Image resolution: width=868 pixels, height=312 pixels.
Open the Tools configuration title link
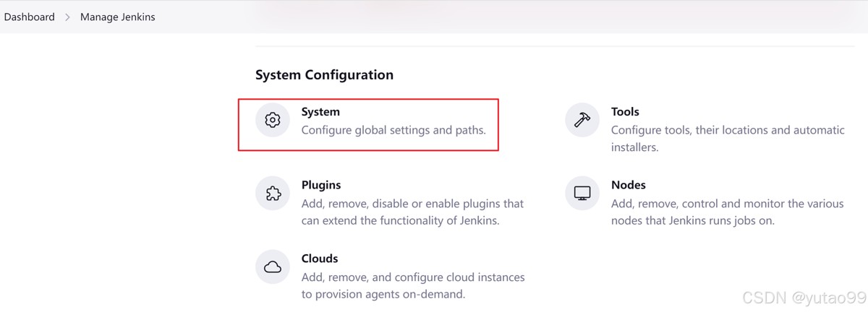coord(625,112)
